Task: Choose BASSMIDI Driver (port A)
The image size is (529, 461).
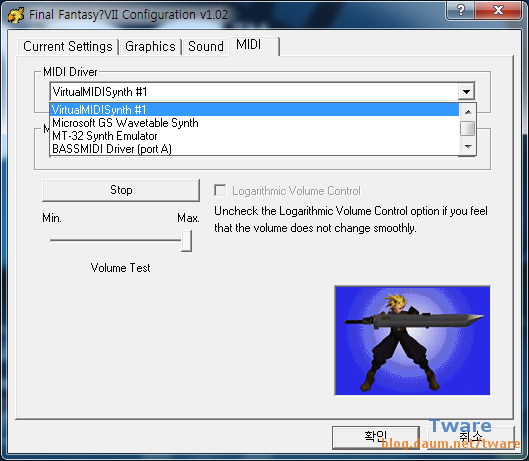Action: (x=254, y=149)
